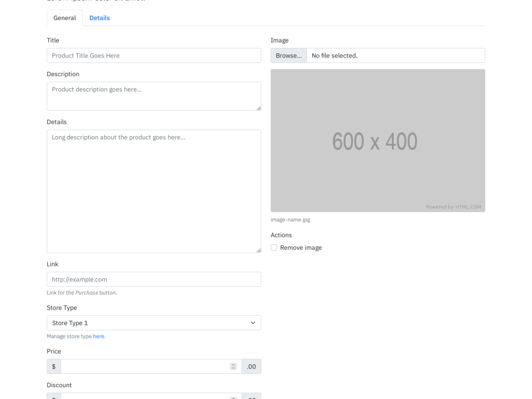The image size is (532, 399).
Task: Click the 'Link for the Purchase button' hint
Action: click(x=82, y=293)
